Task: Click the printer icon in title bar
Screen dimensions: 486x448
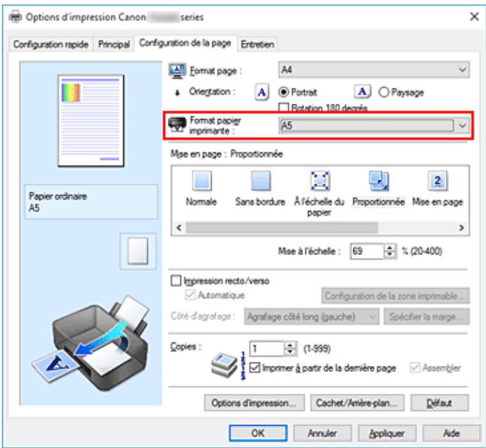Action: (15, 17)
